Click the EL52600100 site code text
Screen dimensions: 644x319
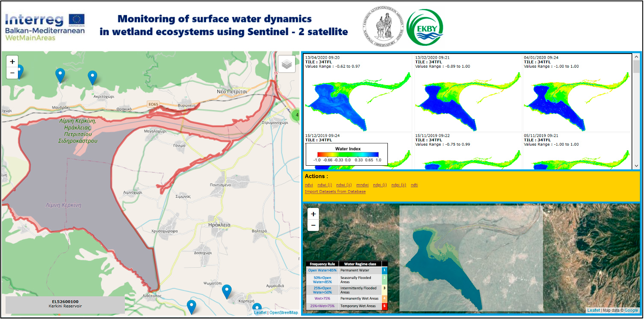65,302
